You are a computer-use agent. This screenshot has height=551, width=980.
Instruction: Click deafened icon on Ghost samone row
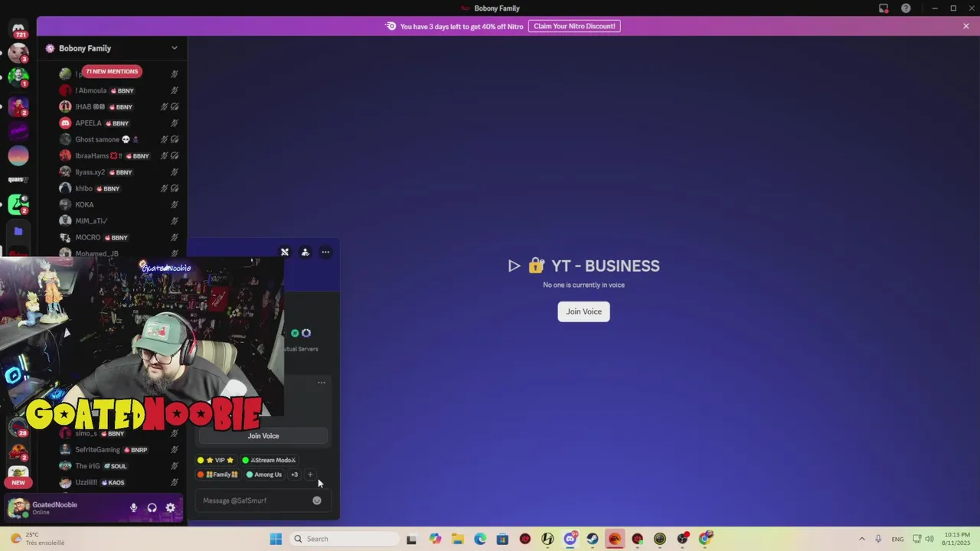(175, 140)
